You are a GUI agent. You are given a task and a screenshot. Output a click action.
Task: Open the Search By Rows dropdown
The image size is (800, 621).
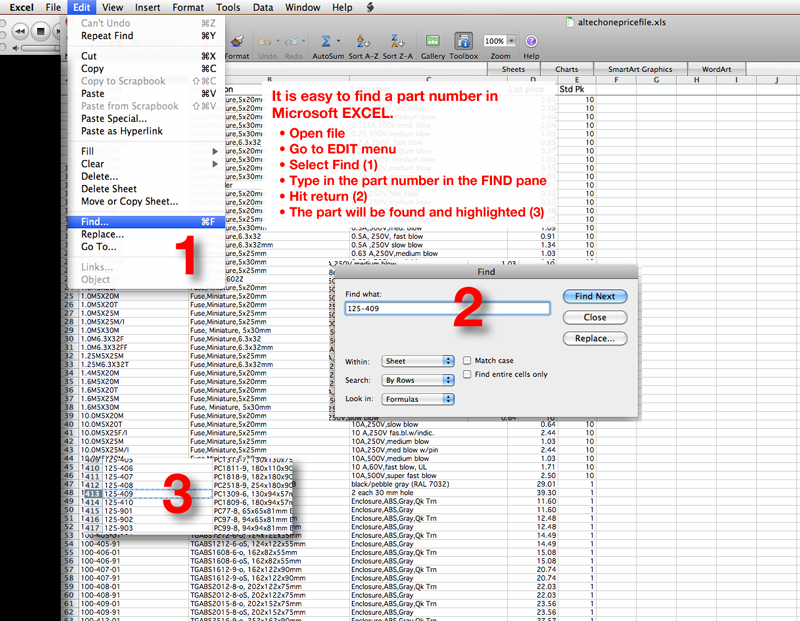(x=417, y=380)
